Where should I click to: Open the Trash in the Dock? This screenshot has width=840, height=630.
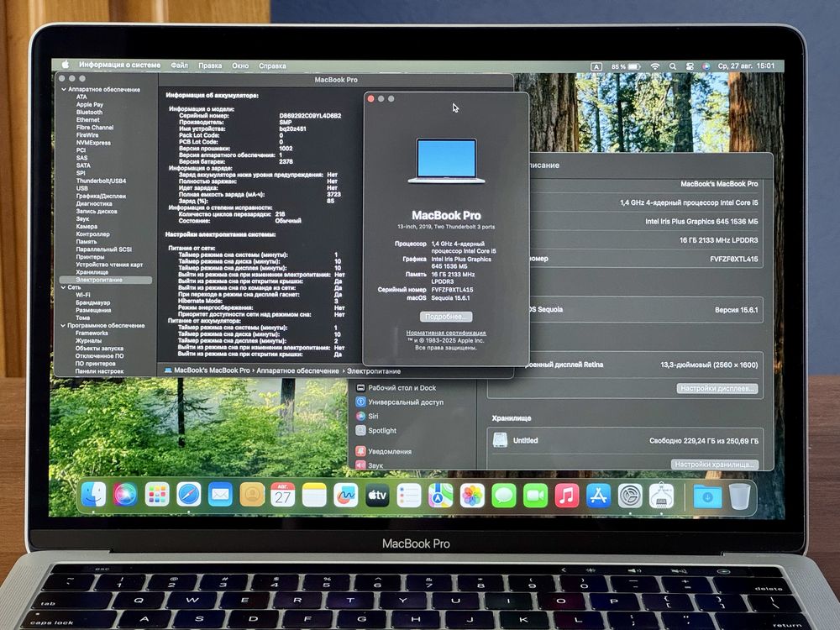click(x=740, y=496)
